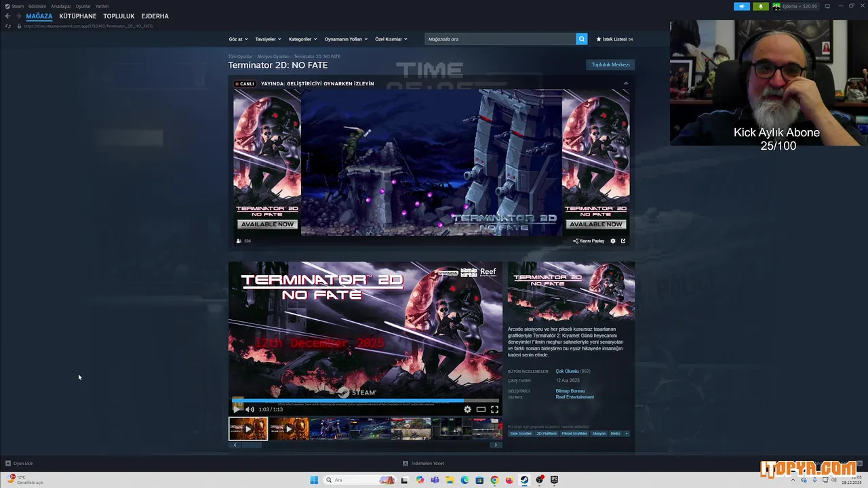
Task: Open Microsoft Edge from taskbar
Action: click(x=465, y=480)
